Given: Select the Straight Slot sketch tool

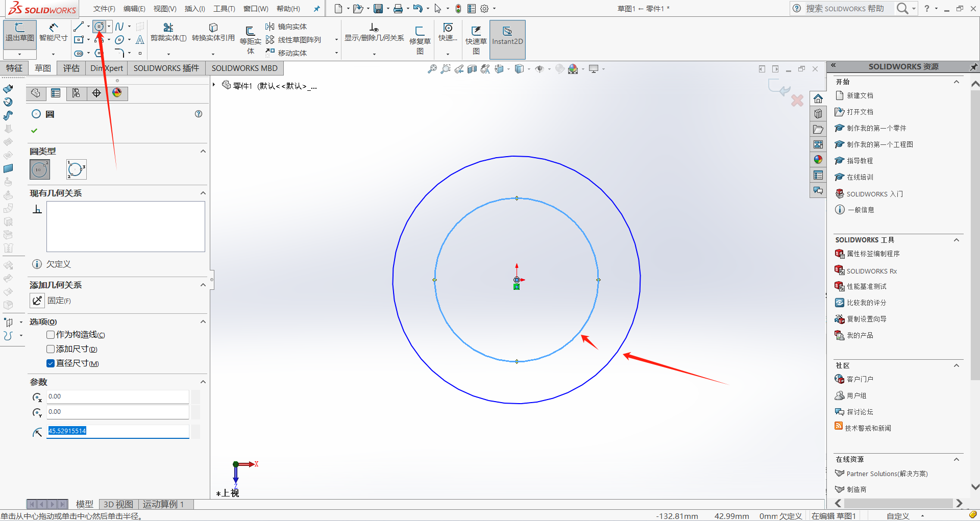Looking at the screenshot, I should point(79,53).
